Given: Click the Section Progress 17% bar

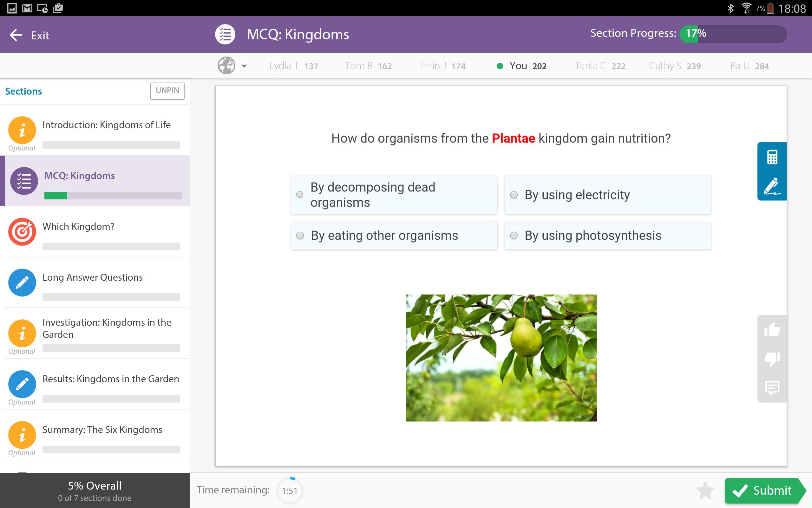Looking at the screenshot, I should (733, 34).
